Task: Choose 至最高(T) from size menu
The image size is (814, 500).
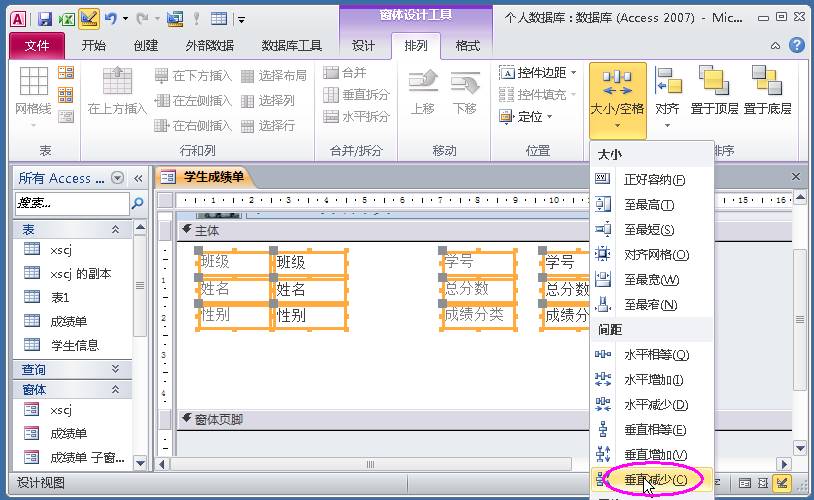Action: (652, 205)
